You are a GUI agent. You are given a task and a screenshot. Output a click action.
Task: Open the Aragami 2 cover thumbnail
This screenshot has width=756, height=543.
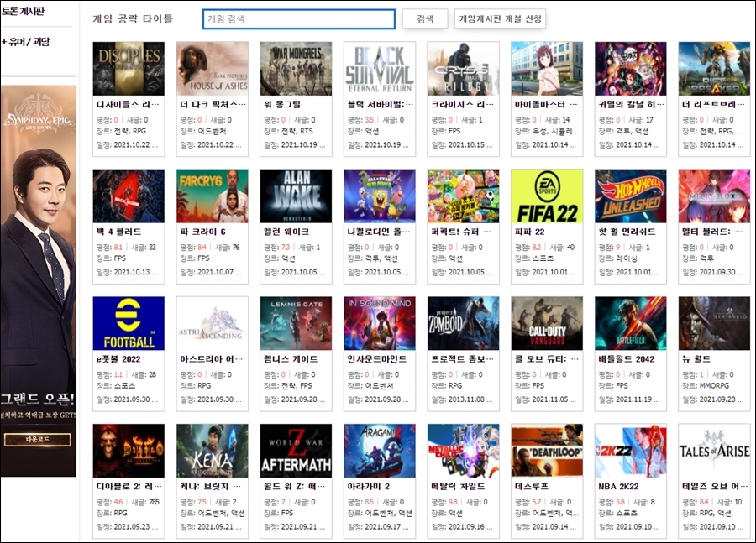pyautogui.click(x=380, y=451)
